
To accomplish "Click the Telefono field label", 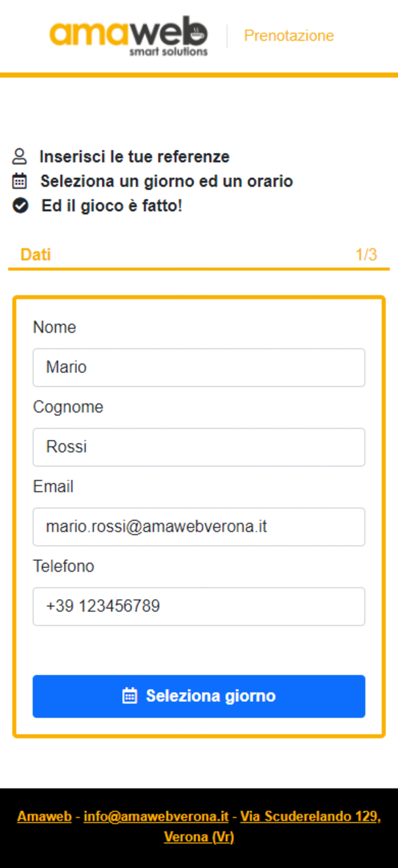I will pyautogui.click(x=64, y=566).
